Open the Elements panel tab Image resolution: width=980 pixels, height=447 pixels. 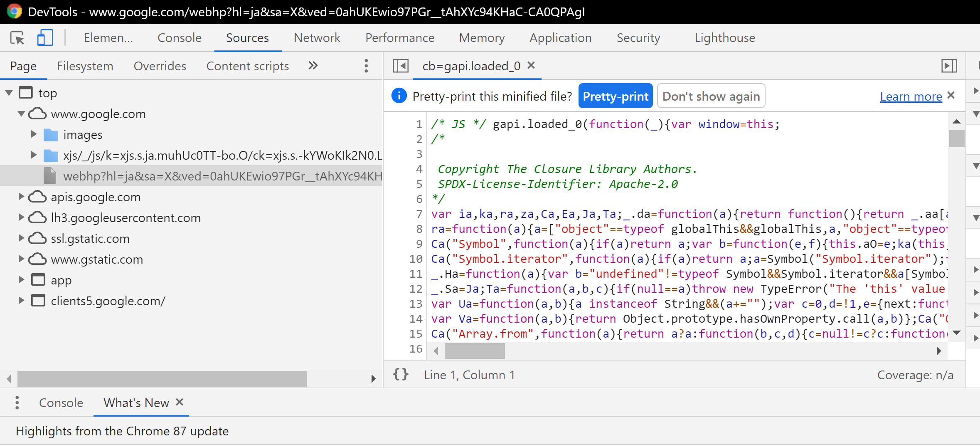click(108, 38)
